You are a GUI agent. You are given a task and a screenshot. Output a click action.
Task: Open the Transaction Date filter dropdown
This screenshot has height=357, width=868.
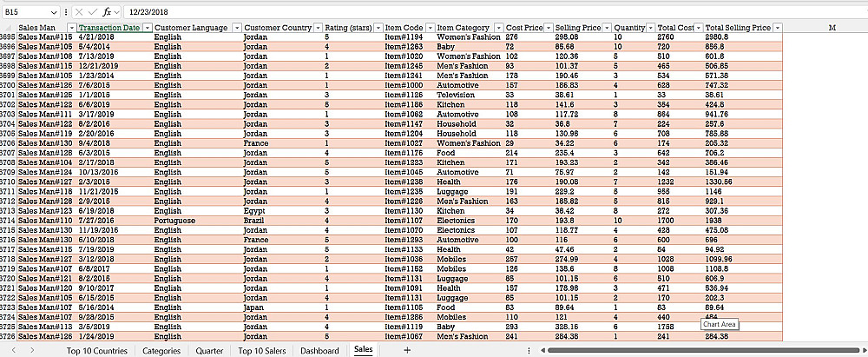click(148, 28)
